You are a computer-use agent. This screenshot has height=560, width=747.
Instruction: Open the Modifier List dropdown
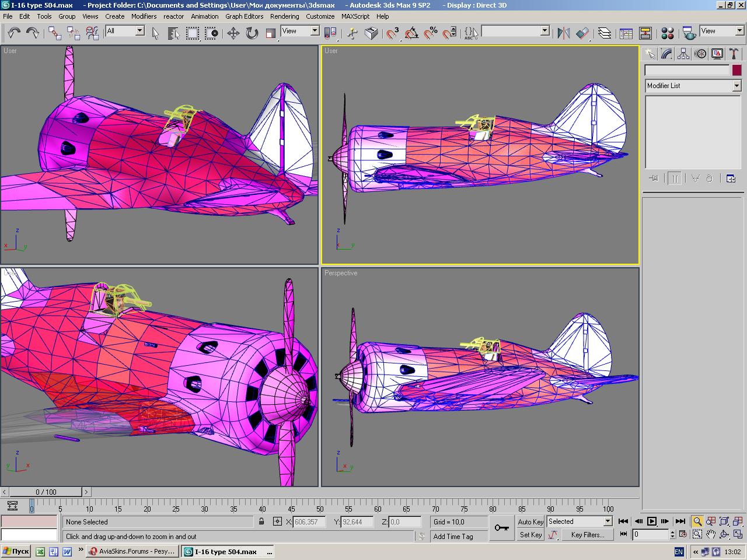coord(736,86)
